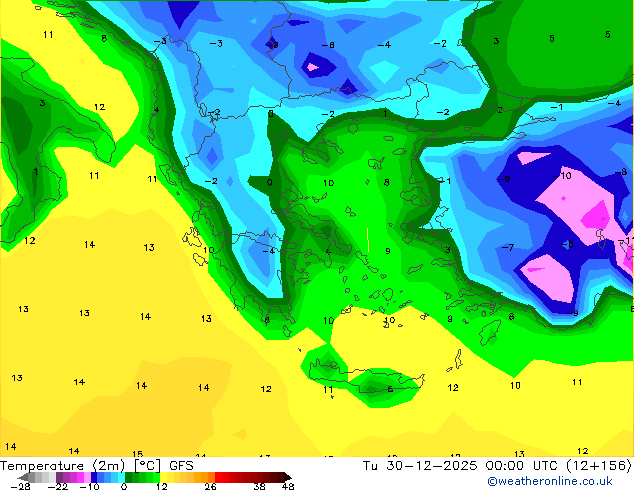Click the gray left arrow of the color legend
The width and height of the screenshot is (634, 490).
point(22,477)
